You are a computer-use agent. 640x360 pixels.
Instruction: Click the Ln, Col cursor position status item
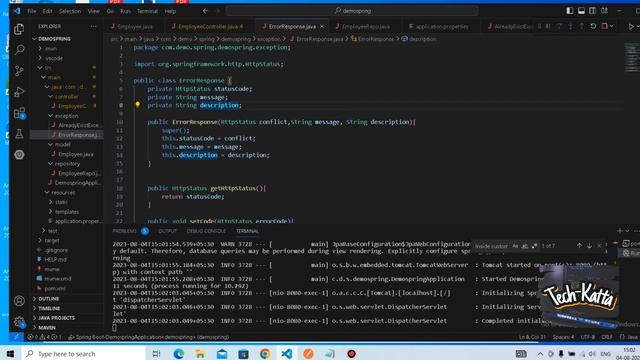(x=532, y=337)
